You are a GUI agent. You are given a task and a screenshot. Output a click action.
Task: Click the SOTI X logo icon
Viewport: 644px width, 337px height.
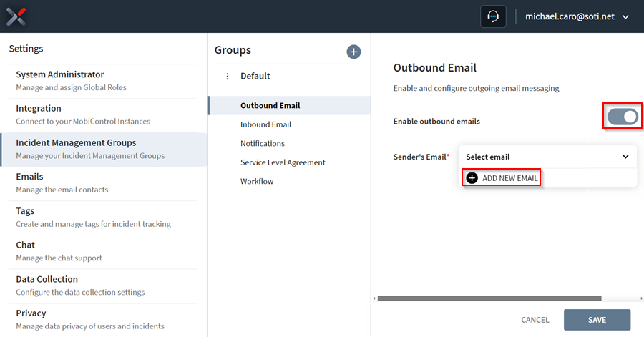16,16
